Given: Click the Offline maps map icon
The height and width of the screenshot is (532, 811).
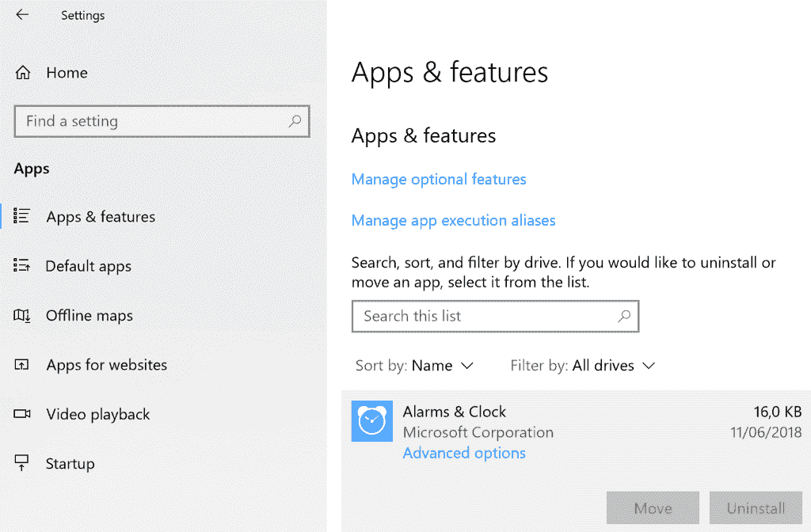Looking at the screenshot, I should [21, 315].
